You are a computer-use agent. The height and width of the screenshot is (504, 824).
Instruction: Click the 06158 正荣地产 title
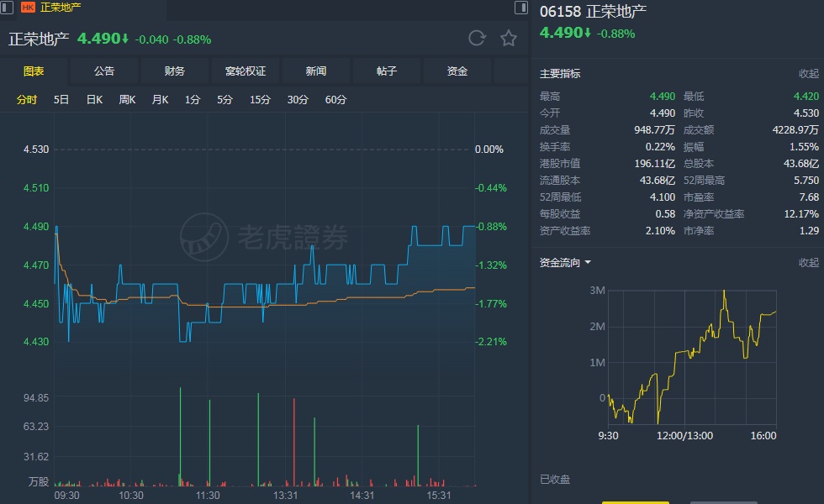point(594,12)
